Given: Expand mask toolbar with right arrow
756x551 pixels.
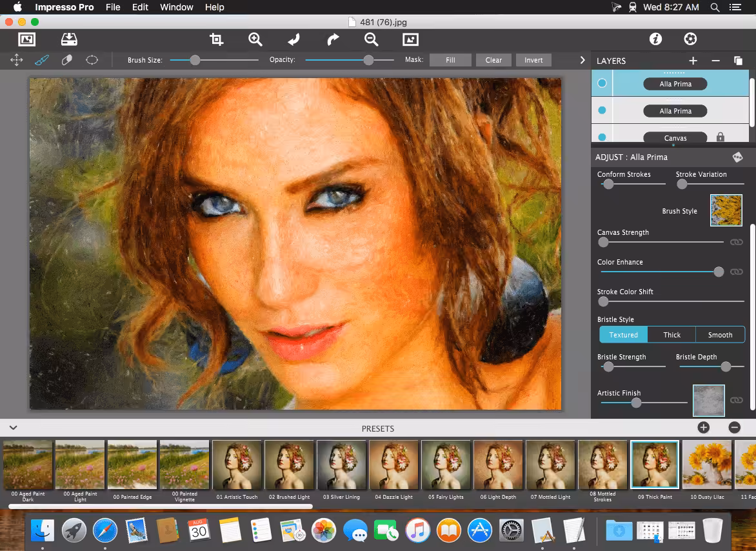Looking at the screenshot, I should point(582,60).
